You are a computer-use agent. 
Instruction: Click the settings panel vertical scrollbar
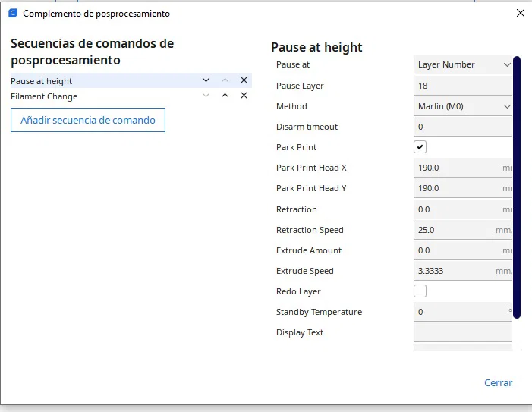[x=517, y=187]
